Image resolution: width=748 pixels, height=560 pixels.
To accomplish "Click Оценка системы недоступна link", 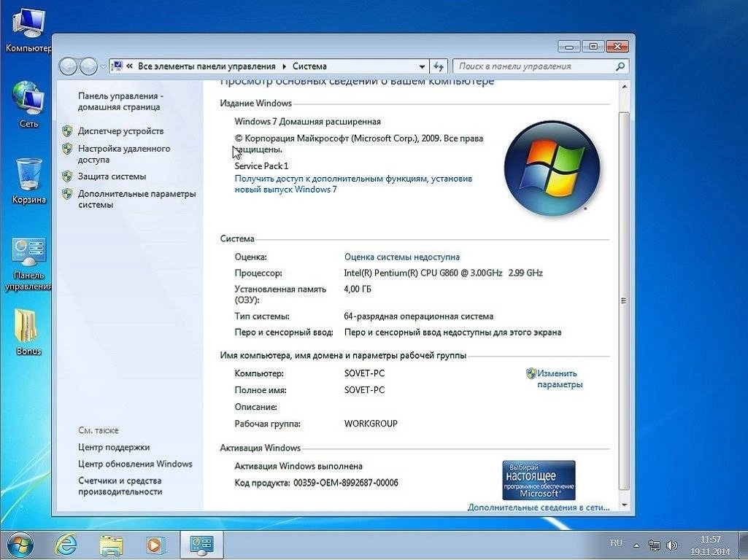I will [x=401, y=257].
